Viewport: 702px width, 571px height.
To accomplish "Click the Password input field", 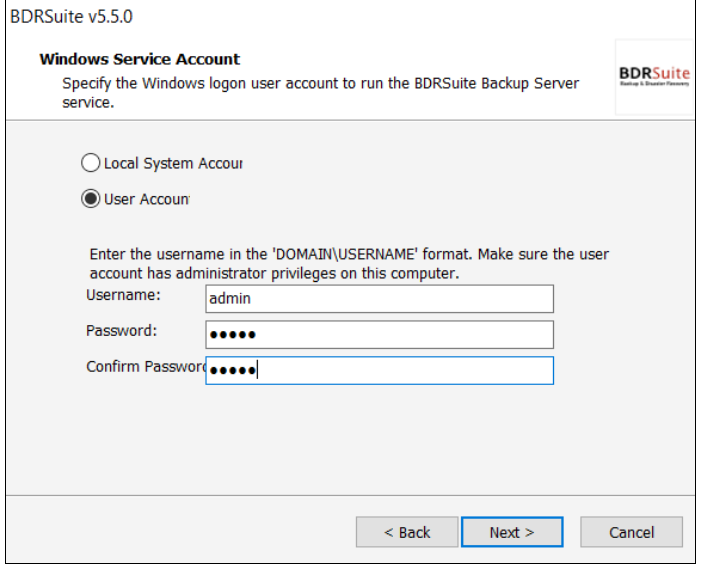I will coord(379,335).
